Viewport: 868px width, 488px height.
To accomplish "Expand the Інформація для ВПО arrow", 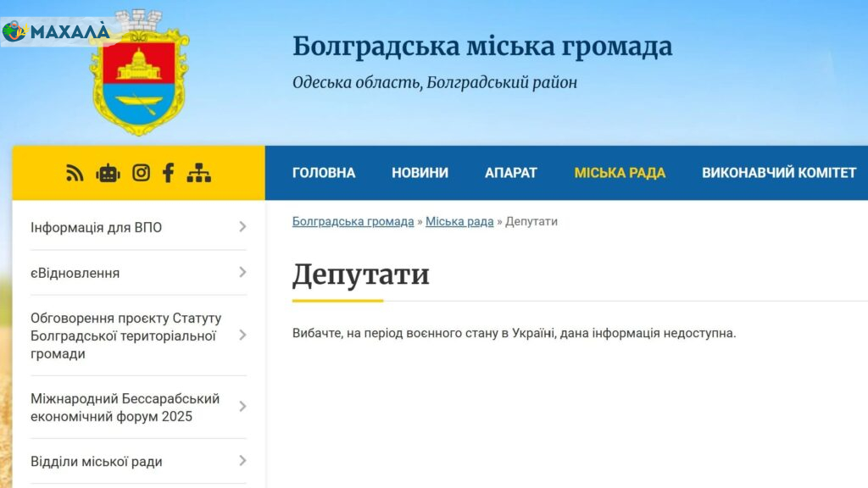I will 242,227.
